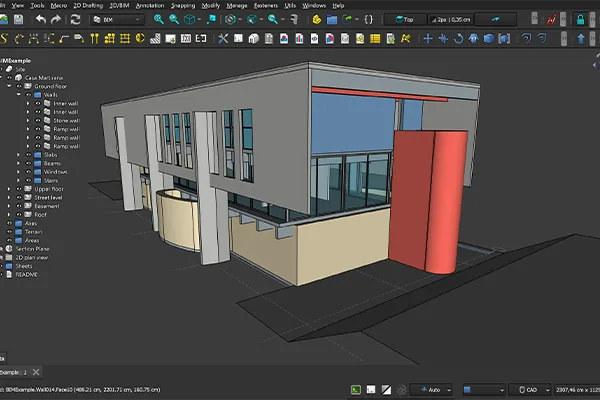
Task: Collapse the Walls folder in tree
Action: tap(18, 95)
